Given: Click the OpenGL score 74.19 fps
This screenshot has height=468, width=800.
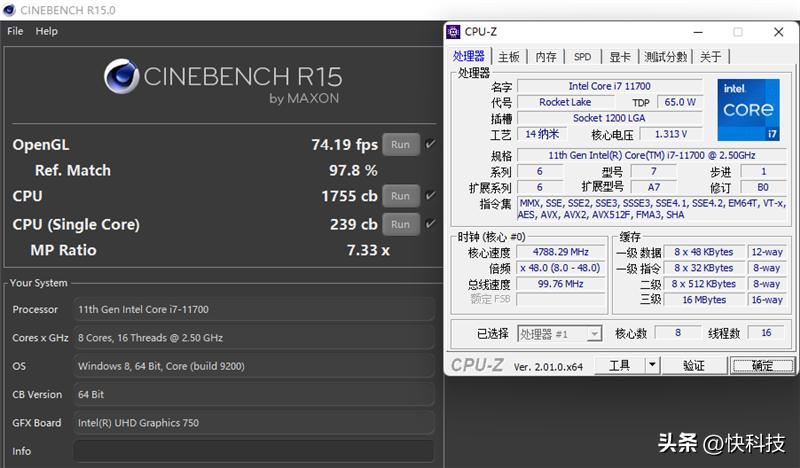Looking at the screenshot, I should pos(345,144).
